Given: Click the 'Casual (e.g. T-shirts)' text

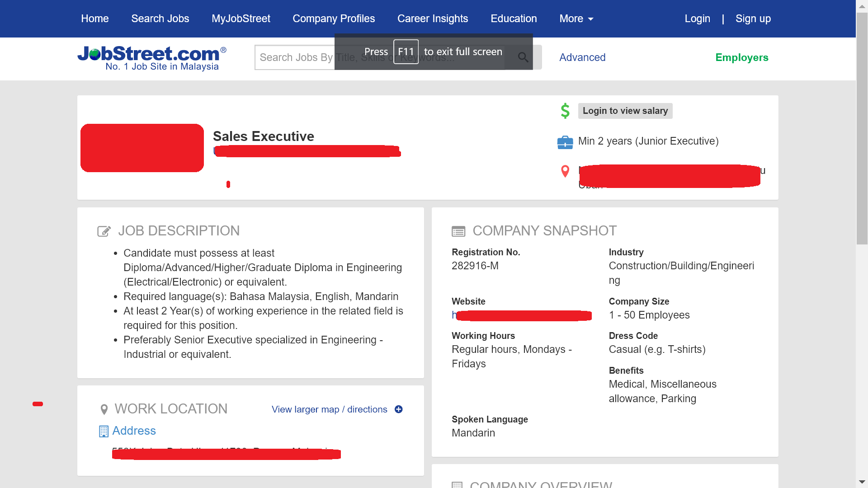Looking at the screenshot, I should point(657,349).
